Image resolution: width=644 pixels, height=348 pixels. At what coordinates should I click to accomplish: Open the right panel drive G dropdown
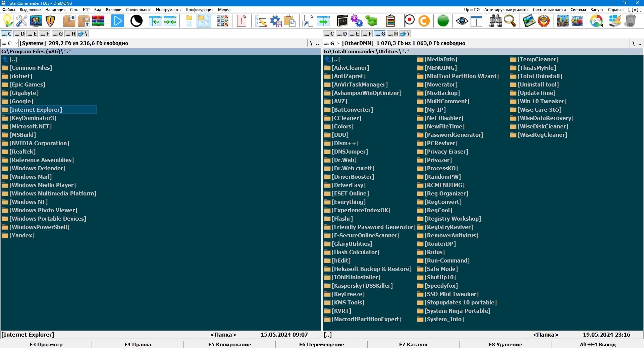[332, 43]
